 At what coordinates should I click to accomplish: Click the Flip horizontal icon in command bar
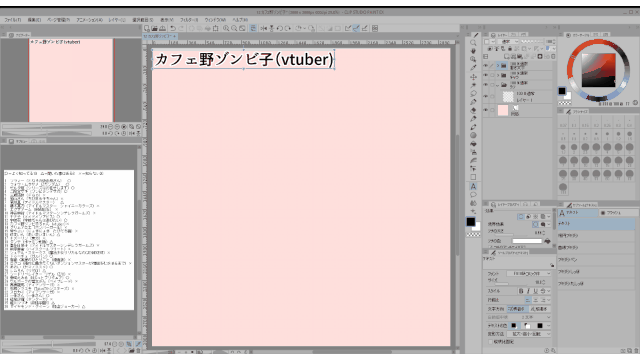[x=264, y=29]
